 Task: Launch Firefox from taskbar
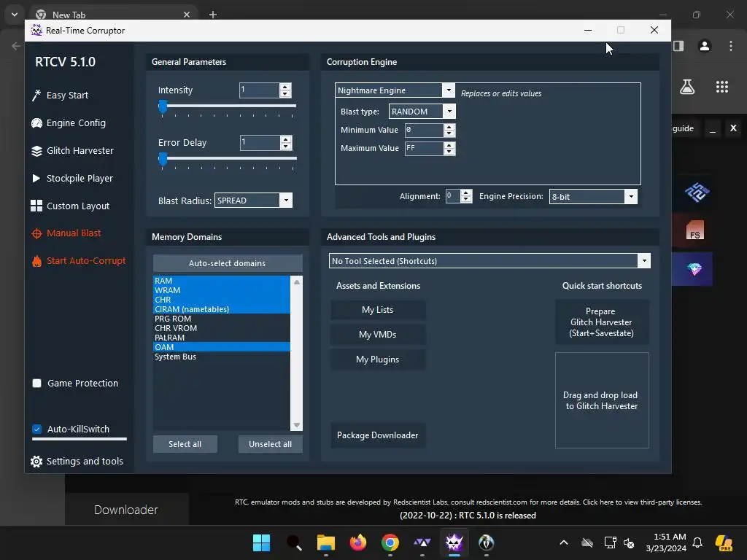tap(358, 542)
